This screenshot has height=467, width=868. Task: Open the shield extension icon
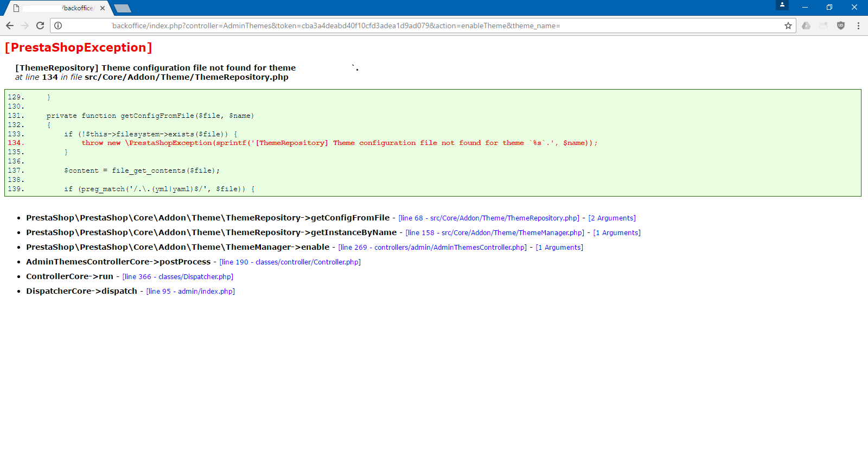click(841, 26)
